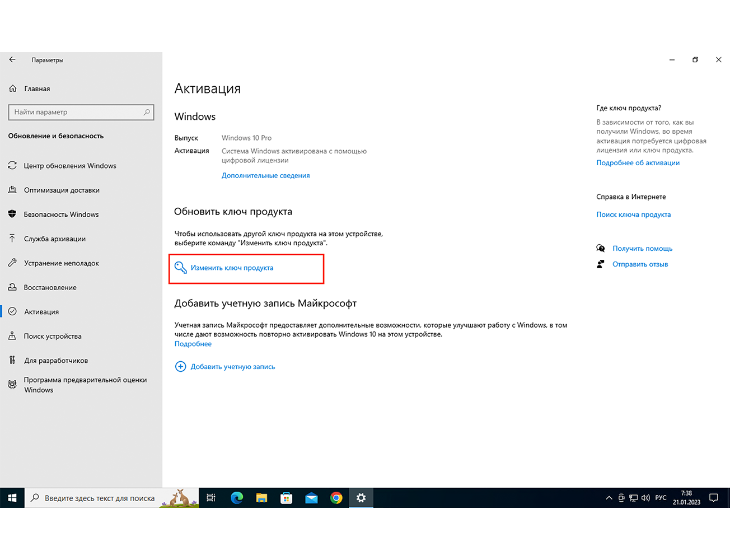Image resolution: width=730 pixels, height=560 pixels.
Task: Click the Settings gear in taskbar
Action: coord(361,498)
